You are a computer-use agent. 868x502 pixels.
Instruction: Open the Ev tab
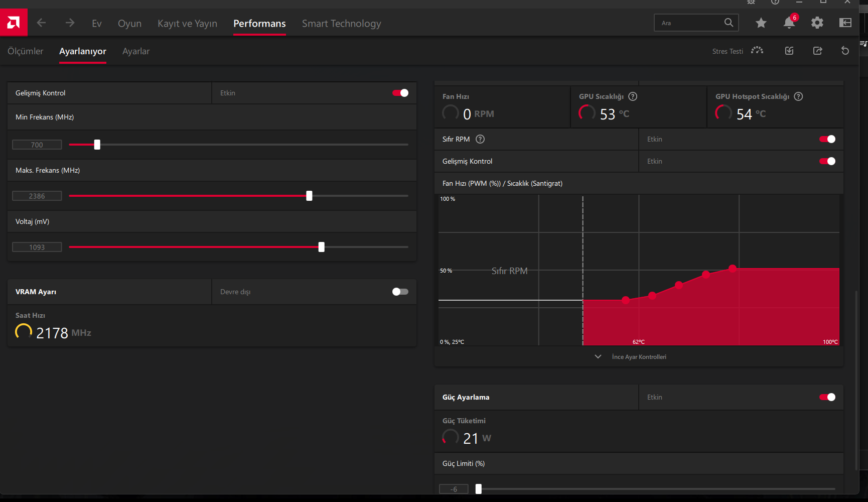coord(97,24)
